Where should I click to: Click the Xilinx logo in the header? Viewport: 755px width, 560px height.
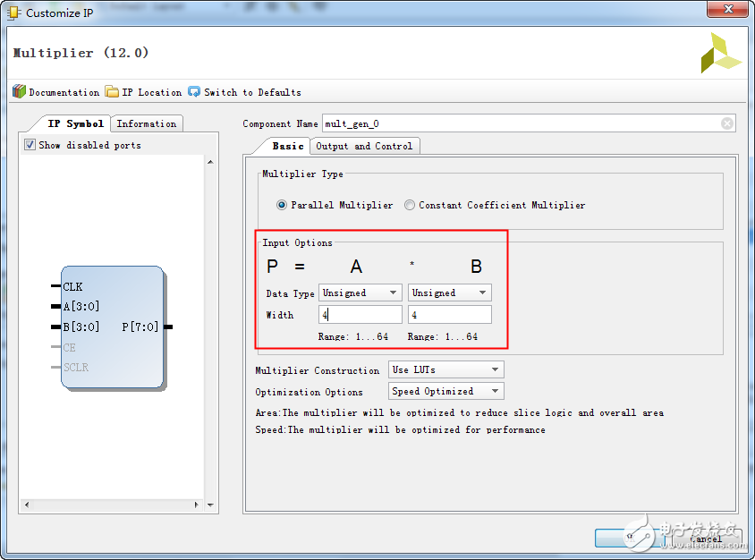[721, 54]
